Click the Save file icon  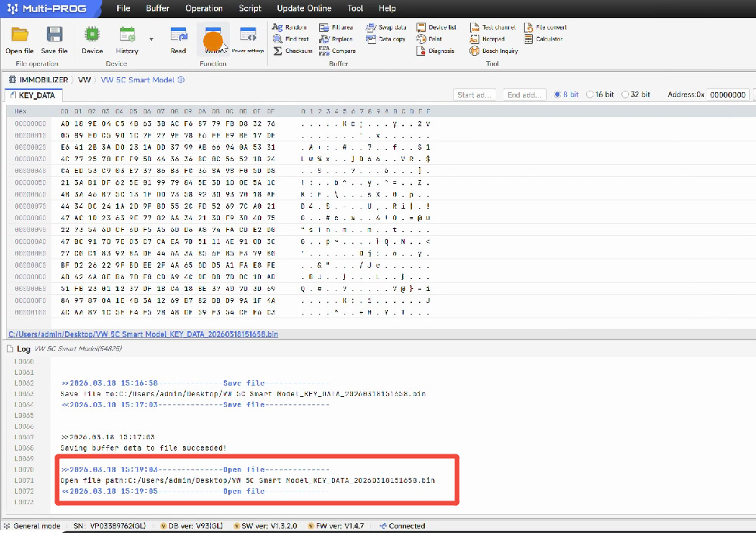pyautogui.click(x=54, y=36)
